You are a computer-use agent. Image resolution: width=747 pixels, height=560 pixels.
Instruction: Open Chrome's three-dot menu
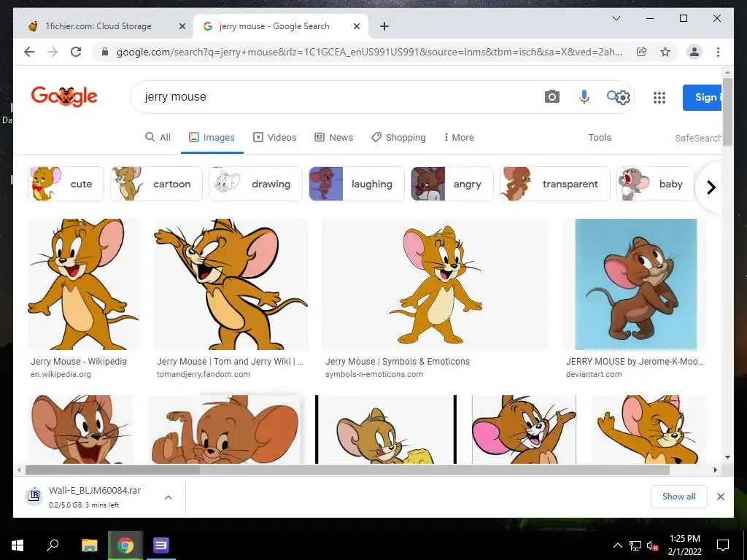718,52
